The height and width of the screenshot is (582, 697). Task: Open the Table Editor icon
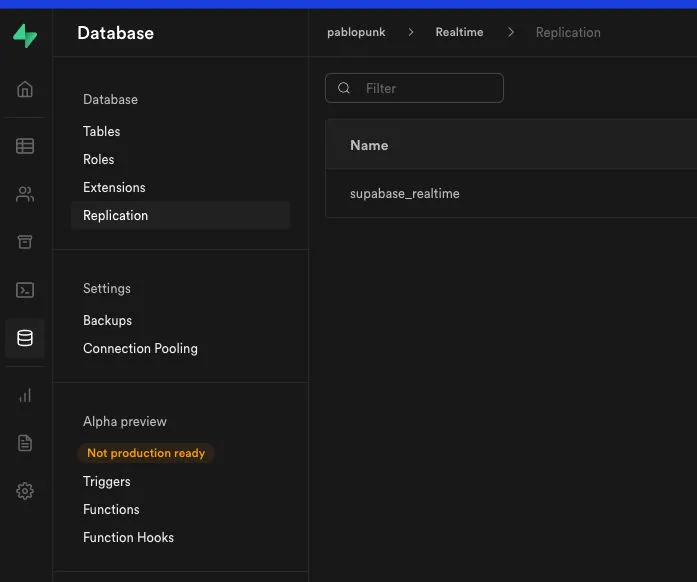point(25,146)
